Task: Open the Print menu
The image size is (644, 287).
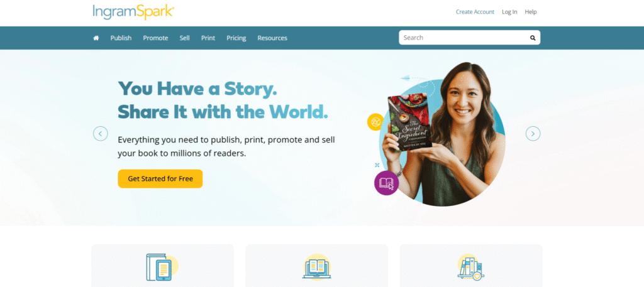Action: tap(208, 38)
